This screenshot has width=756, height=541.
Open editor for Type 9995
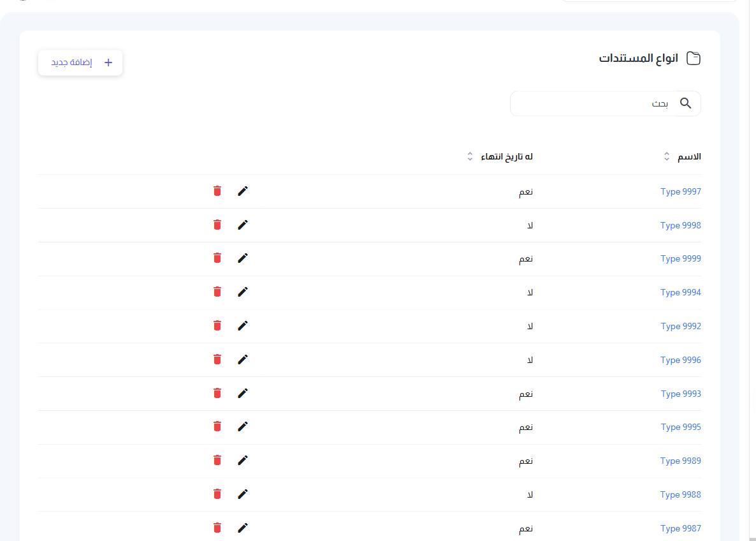[242, 427]
